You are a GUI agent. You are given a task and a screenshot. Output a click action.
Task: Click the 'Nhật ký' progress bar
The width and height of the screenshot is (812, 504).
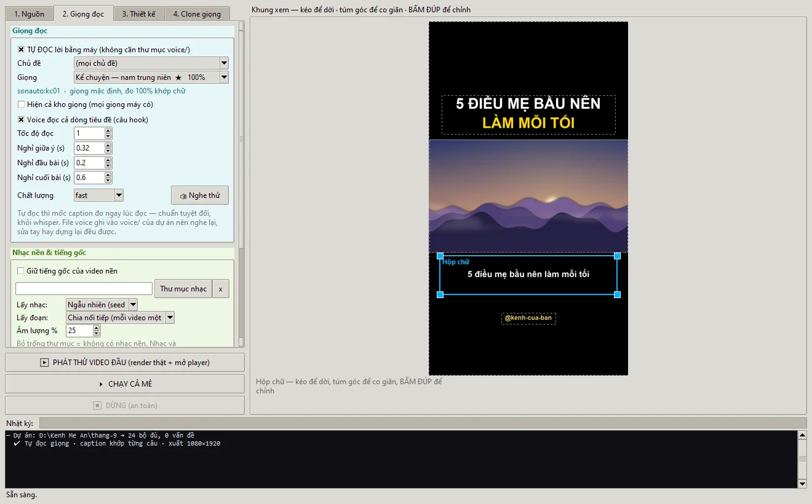(423, 423)
